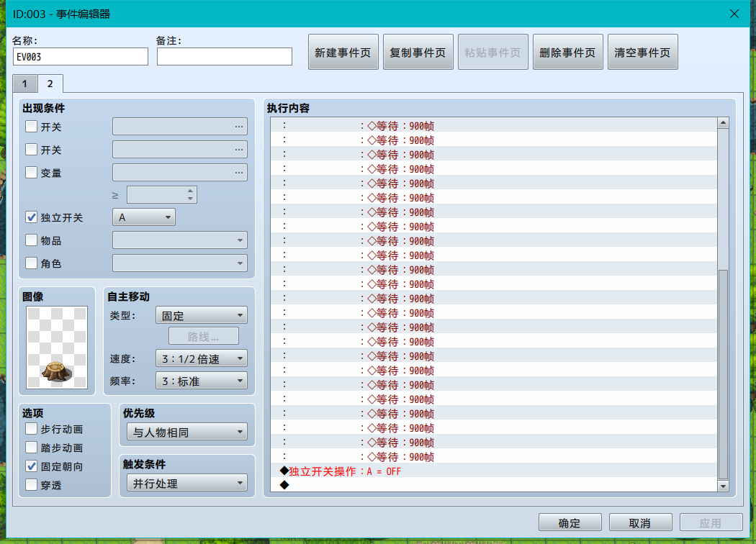Click the 备注 input field

(x=225, y=56)
